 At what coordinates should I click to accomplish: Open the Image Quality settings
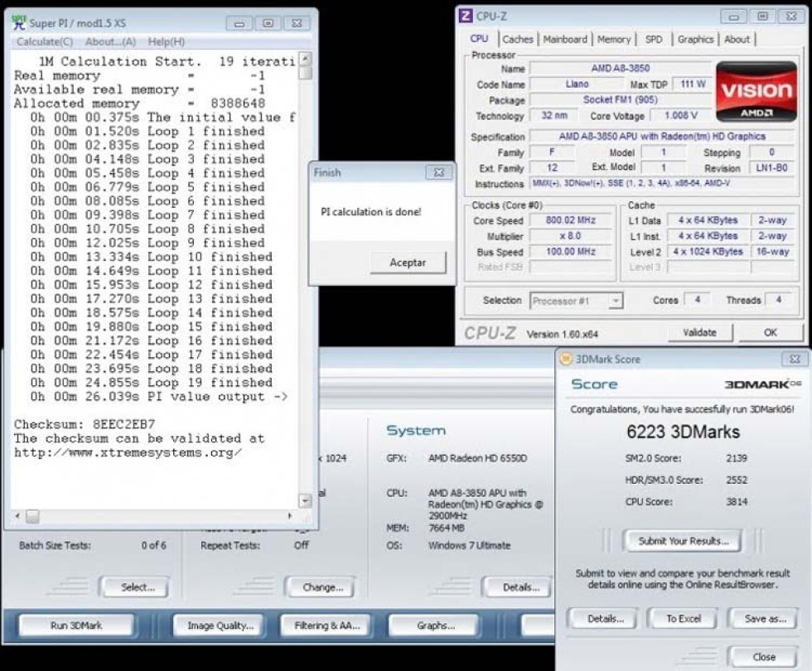point(218,625)
